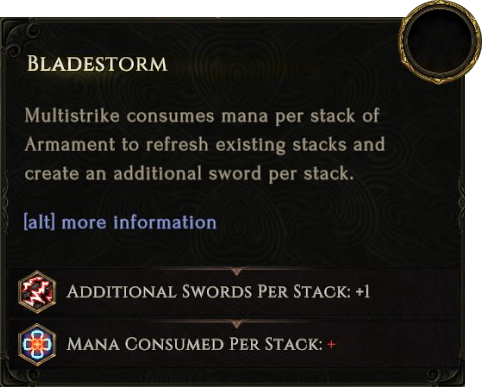The height and width of the screenshot is (387, 482).
Task: Click divider arrow ornament above Mana Consumed row
Action: (x=237, y=323)
